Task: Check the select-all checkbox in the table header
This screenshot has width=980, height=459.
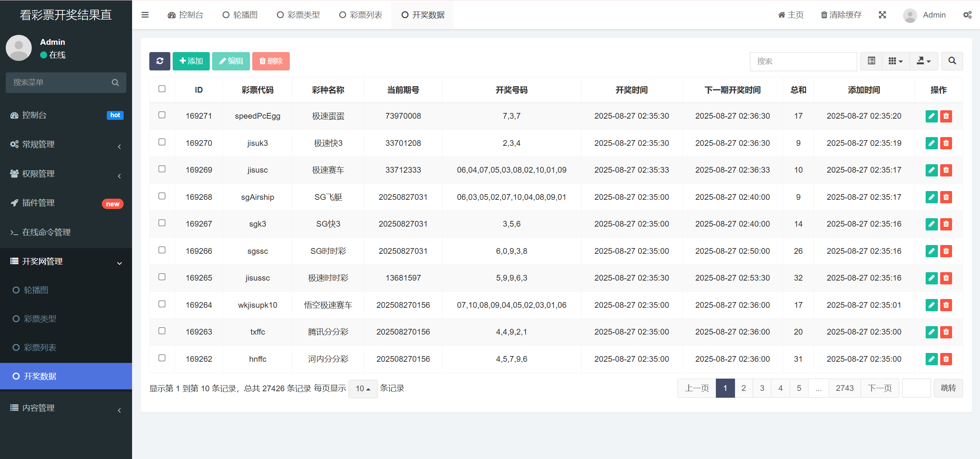Action: 162,89
